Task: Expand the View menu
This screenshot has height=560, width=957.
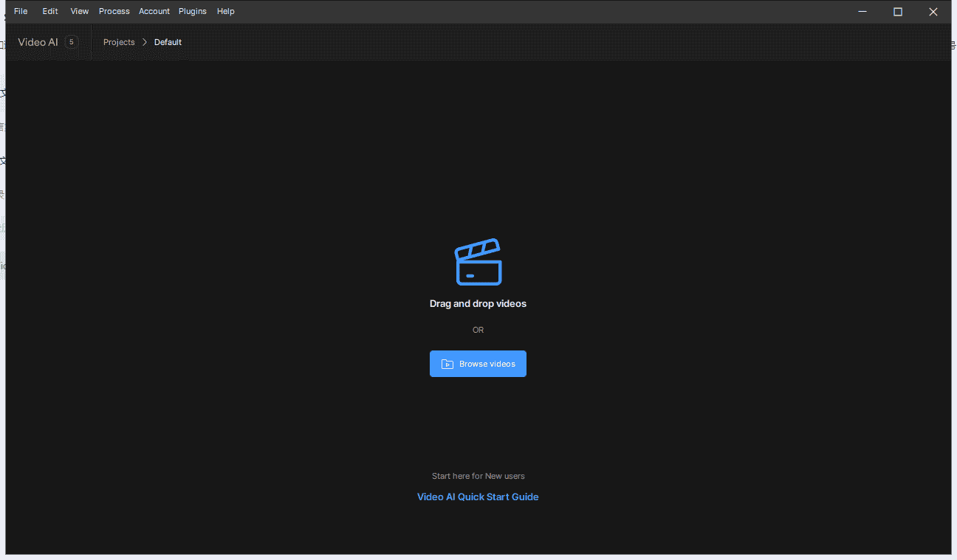Action: point(80,11)
